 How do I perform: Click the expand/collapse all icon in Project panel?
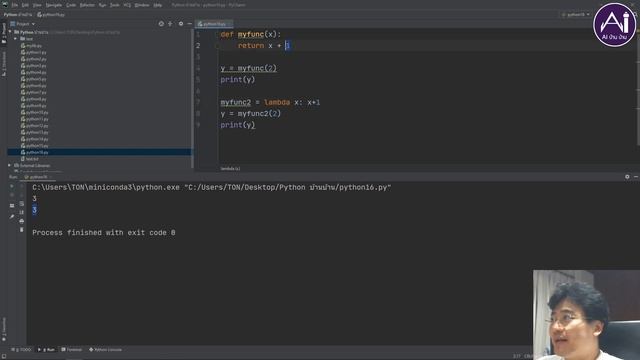[x=170, y=24]
